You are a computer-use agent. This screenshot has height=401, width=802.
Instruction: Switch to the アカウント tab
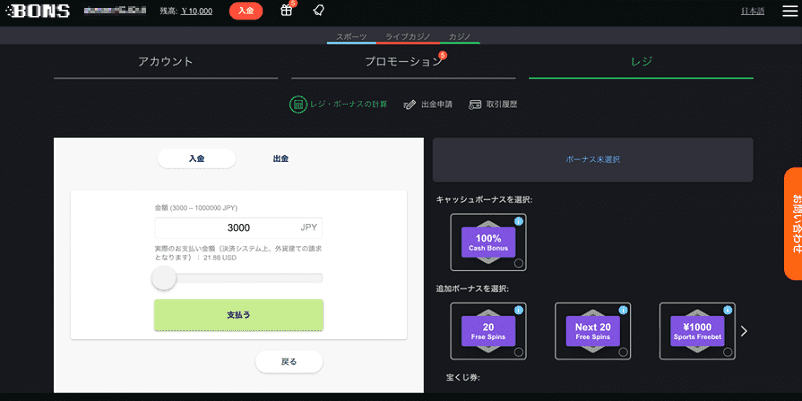point(166,62)
